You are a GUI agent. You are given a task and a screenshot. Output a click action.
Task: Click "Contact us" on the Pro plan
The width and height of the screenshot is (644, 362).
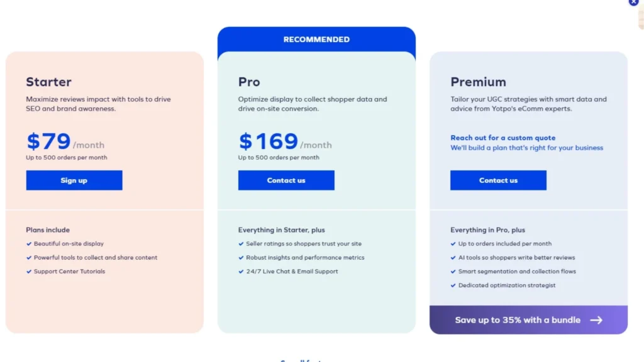coord(286,180)
